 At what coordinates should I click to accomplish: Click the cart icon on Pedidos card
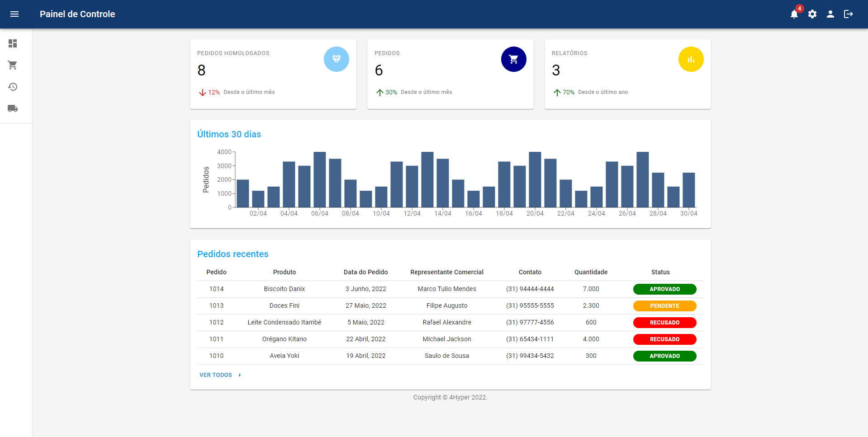pyautogui.click(x=513, y=59)
